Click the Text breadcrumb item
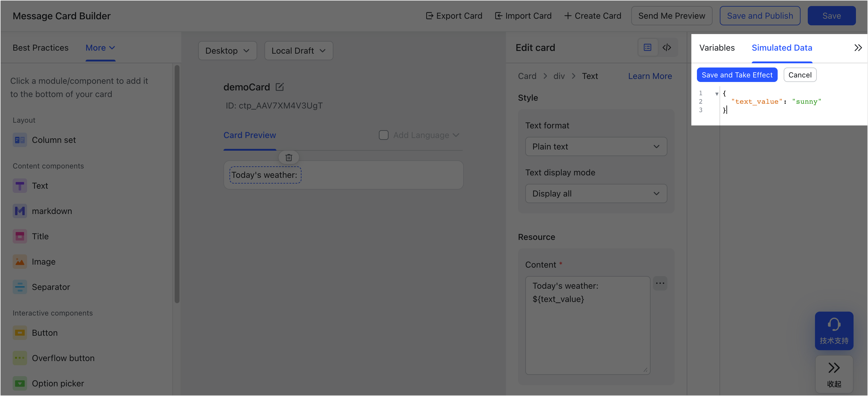 (590, 76)
